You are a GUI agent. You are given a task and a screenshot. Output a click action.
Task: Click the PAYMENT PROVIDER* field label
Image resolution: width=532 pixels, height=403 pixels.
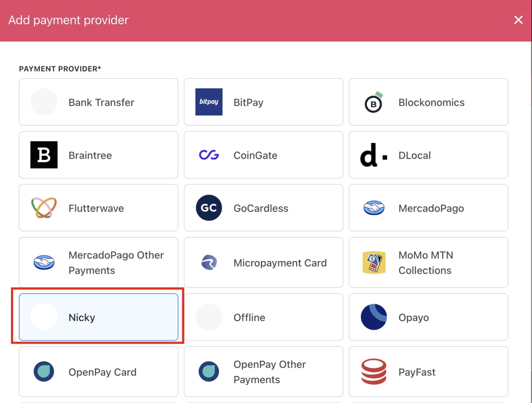[60, 69]
